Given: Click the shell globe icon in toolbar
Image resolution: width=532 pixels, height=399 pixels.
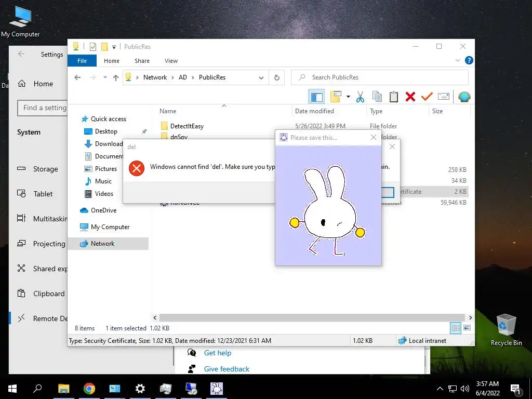Looking at the screenshot, I should tap(464, 97).
